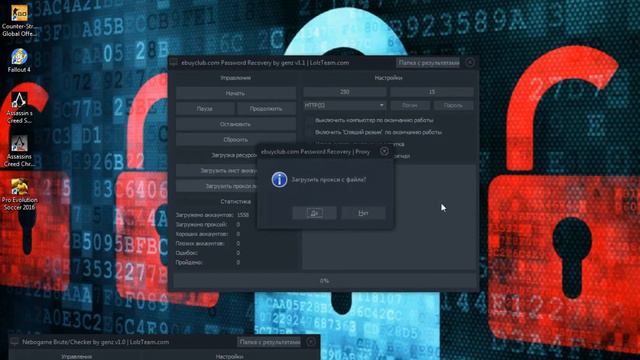Click the Остановить button
Image resolution: width=640 pixels, height=360 pixels.
(x=236, y=124)
